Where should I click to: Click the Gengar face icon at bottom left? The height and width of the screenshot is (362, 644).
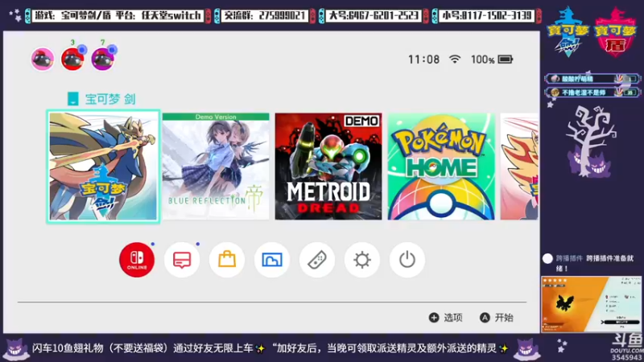coord(15,349)
